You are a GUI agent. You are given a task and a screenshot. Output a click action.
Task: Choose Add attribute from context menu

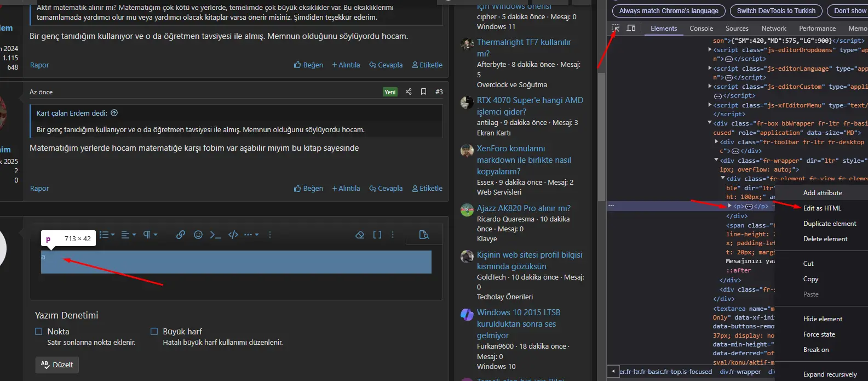click(x=822, y=192)
